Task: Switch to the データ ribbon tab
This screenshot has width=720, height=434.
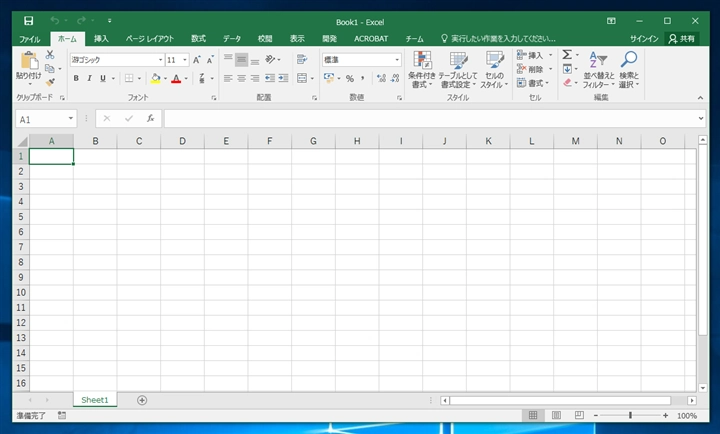Action: [232, 39]
